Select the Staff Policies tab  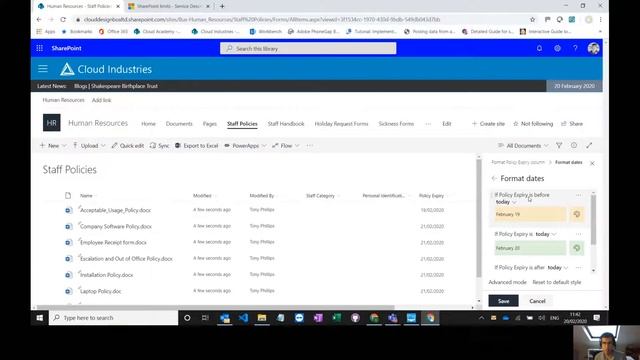point(242,124)
